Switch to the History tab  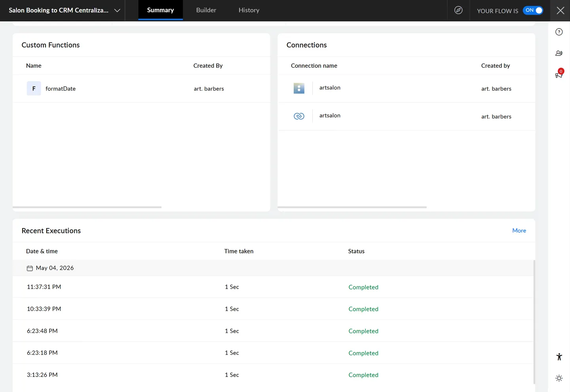click(x=249, y=10)
